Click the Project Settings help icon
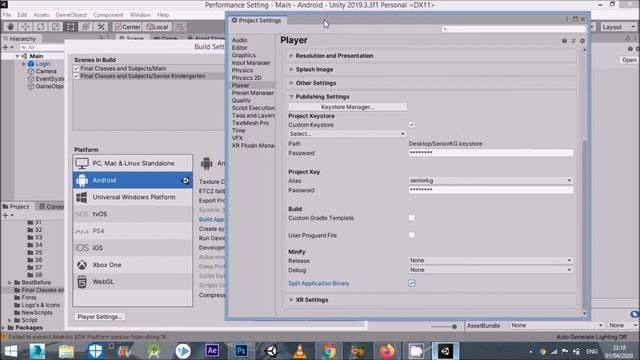Screen dimensions: 640x360 tap(564, 41)
